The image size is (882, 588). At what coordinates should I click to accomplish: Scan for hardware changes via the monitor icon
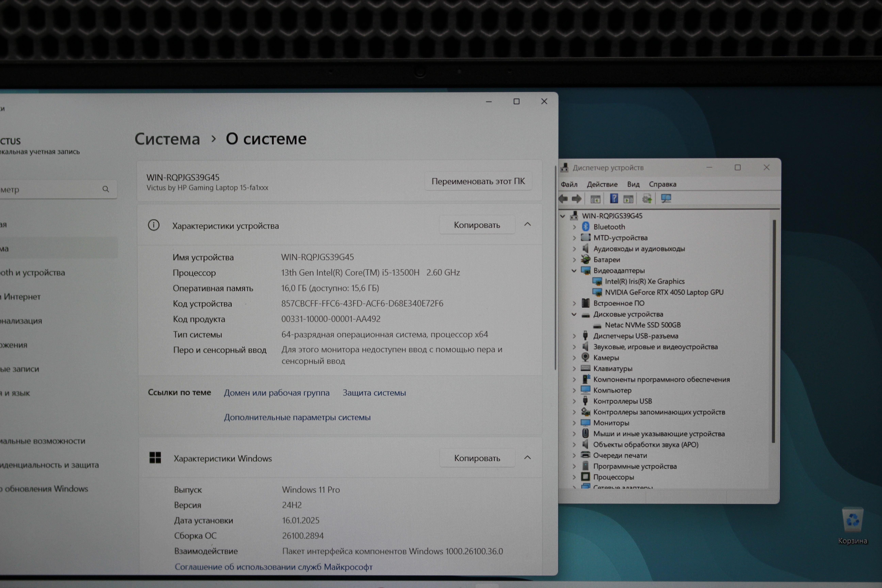(666, 198)
